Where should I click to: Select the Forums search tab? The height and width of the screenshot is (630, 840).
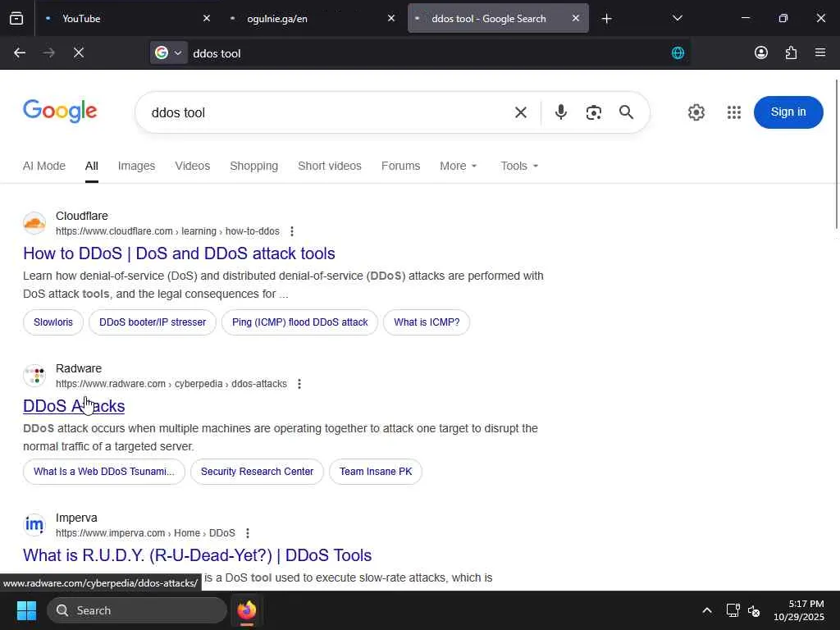[400, 166]
